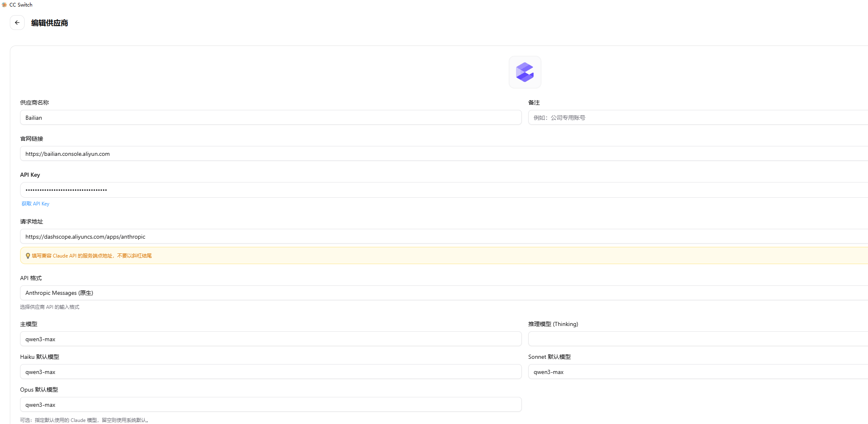Click the empty 推理模型 (Thinking) field

click(698, 339)
